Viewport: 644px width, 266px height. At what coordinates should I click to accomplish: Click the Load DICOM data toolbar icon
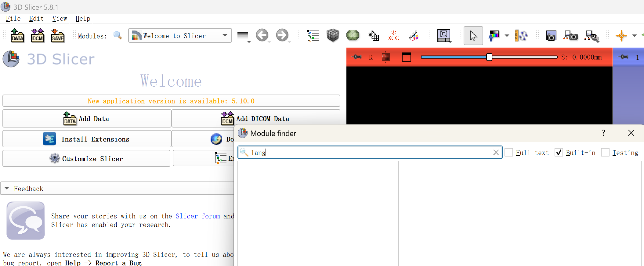[38, 36]
